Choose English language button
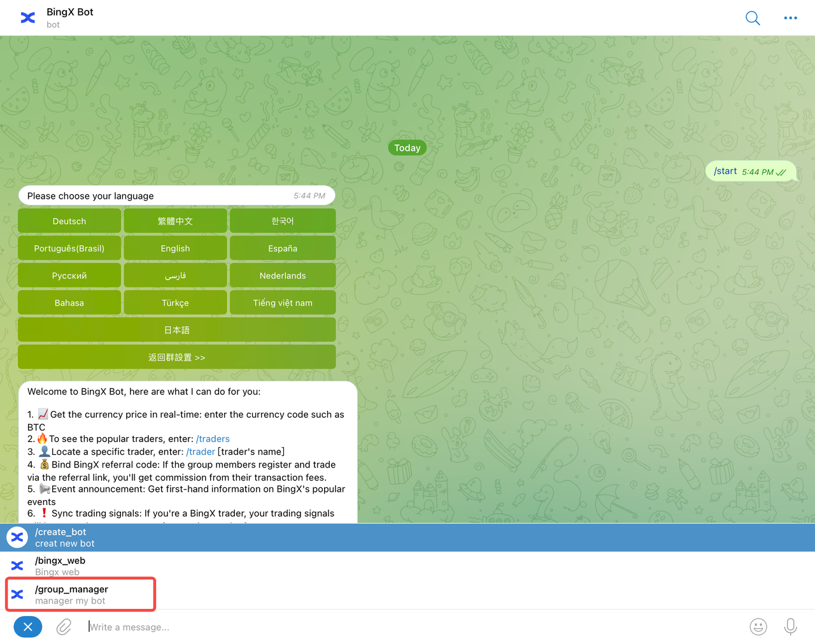Image resolution: width=815 pixels, height=644 pixels. [175, 248]
